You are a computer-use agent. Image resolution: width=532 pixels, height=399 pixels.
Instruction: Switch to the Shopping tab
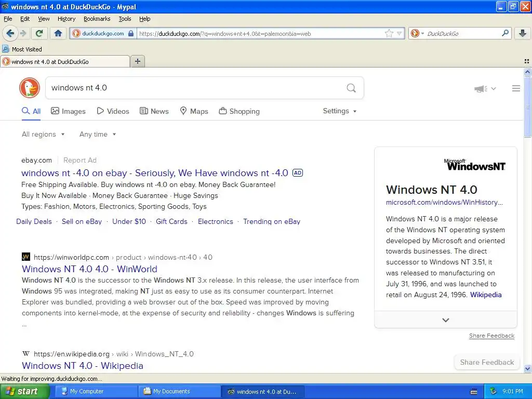tap(239, 111)
